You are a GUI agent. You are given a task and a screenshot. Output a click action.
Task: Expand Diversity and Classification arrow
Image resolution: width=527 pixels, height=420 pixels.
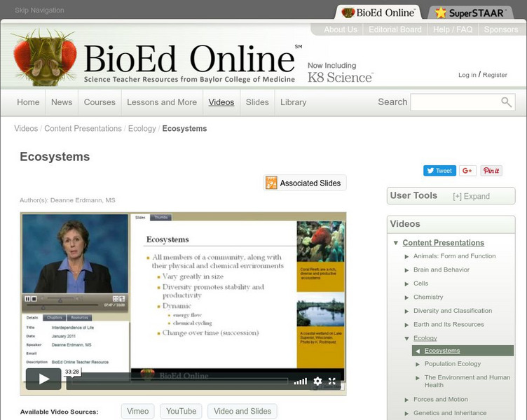(406, 311)
